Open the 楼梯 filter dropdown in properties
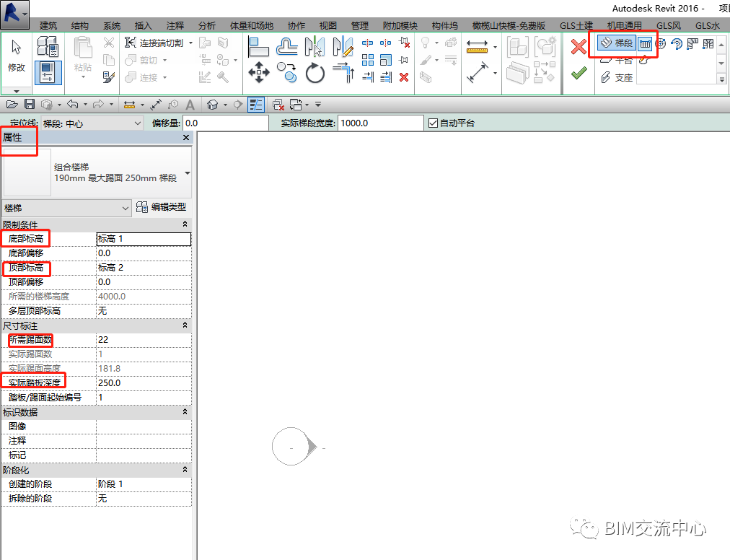The height and width of the screenshot is (560, 730). 66,209
